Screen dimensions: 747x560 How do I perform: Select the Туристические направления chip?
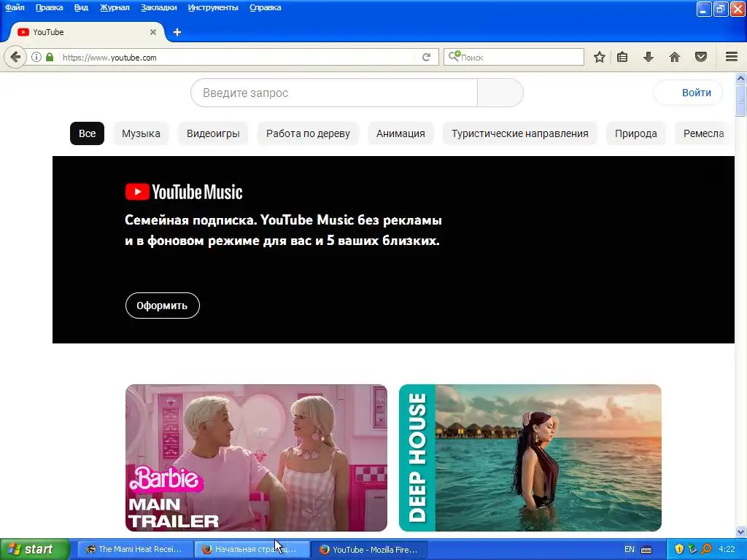point(519,133)
